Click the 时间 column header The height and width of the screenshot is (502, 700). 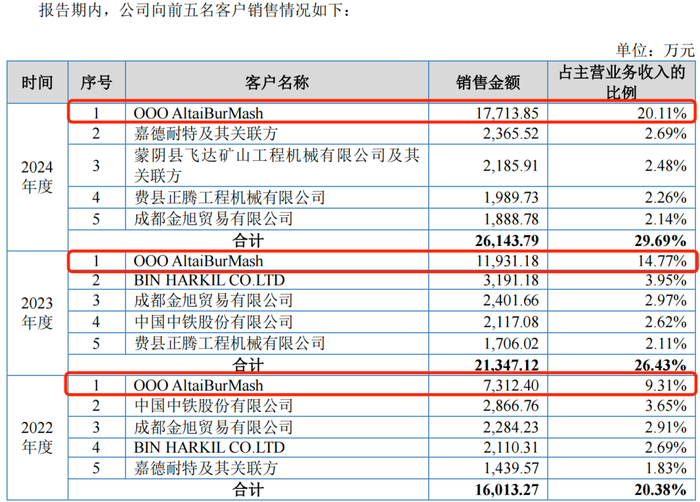tap(37, 83)
